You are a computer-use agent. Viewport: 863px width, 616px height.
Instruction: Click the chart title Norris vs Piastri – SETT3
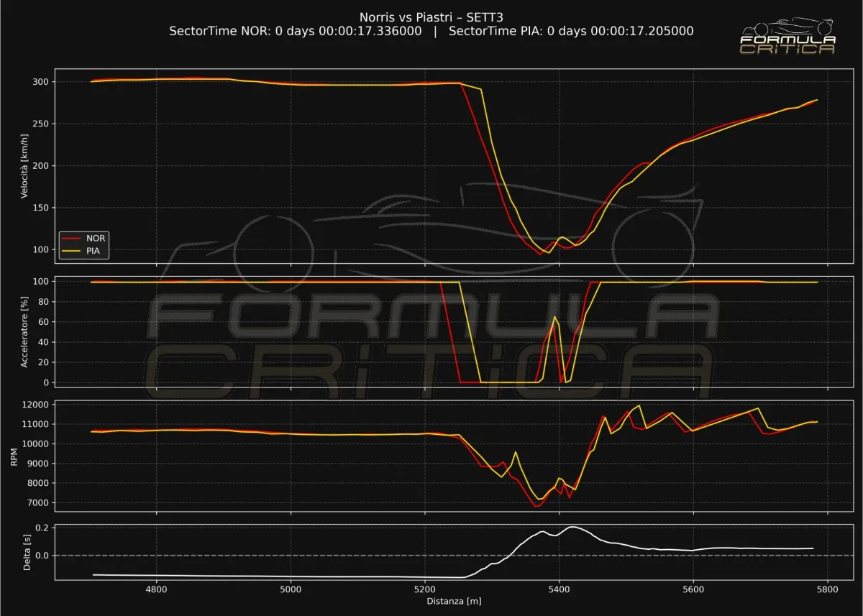pos(431,17)
